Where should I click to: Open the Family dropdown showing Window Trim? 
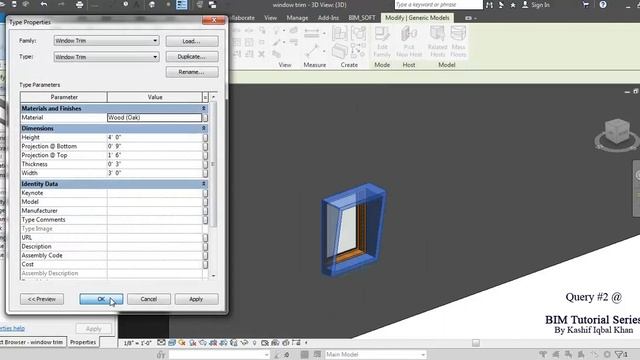[106, 41]
